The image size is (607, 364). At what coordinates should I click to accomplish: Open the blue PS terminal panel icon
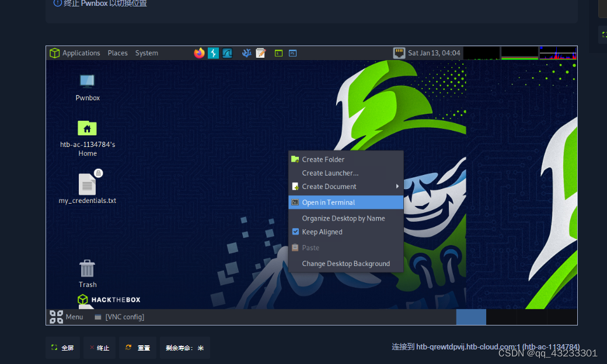pyautogui.click(x=292, y=52)
